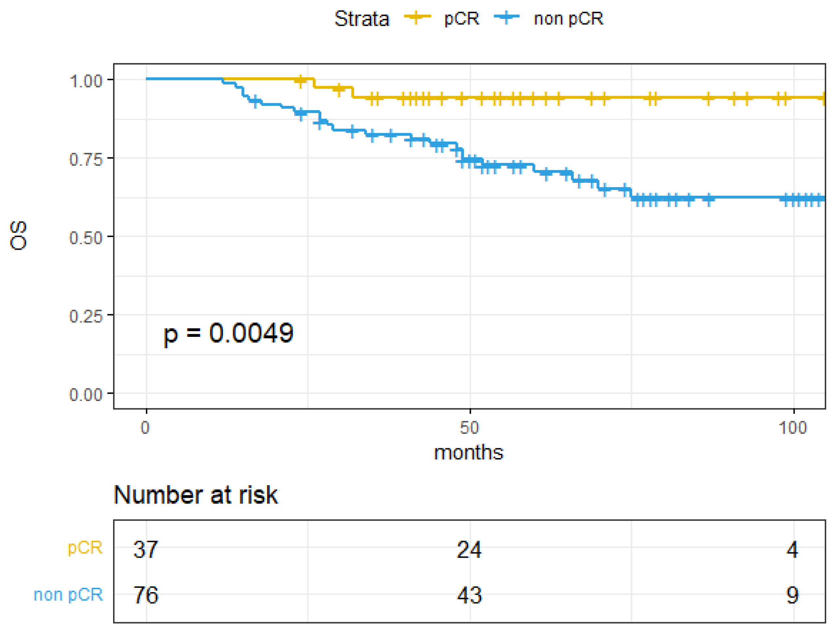Click the 0.75 y-axis tick label

tap(86, 160)
